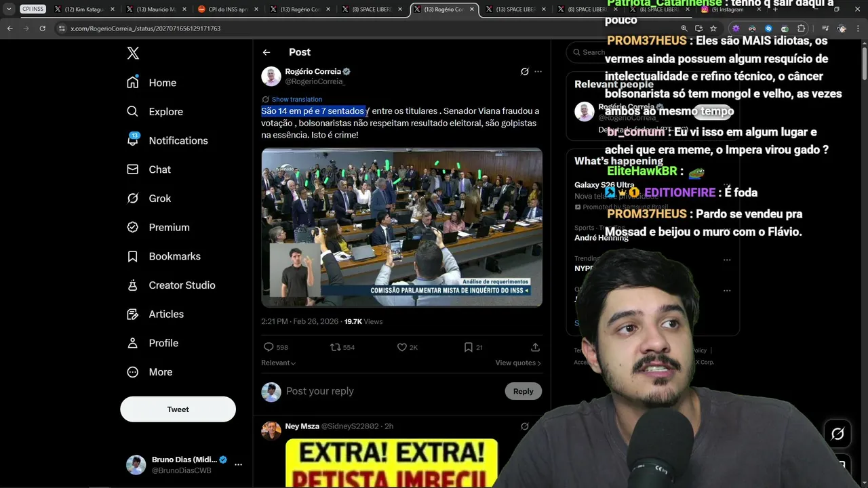
Task: Open Rogério Correia name link in post
Action: coord(313,71)
